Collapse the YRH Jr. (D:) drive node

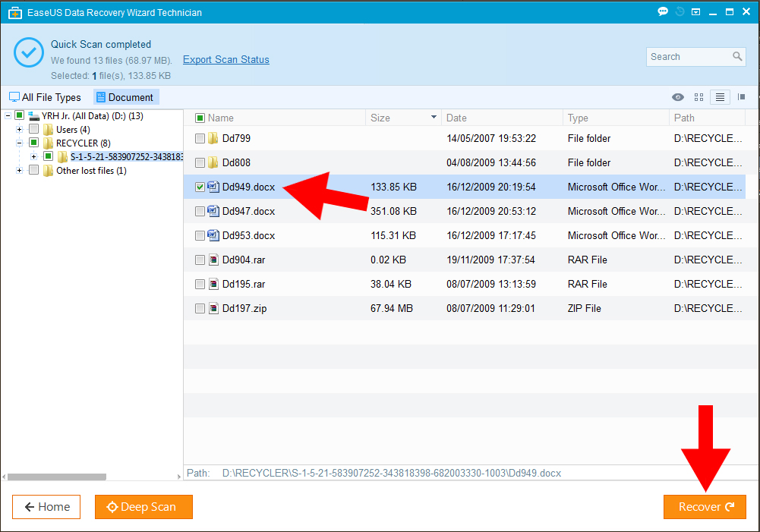8,116
